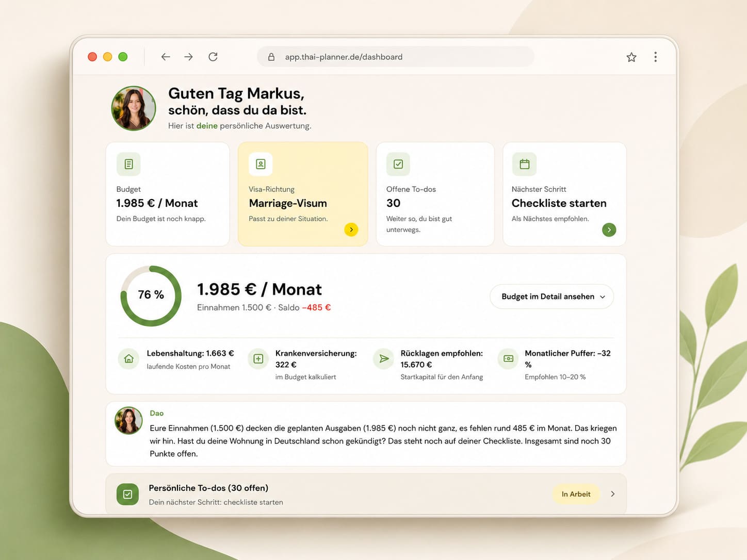Open the Offene To-dos 30 card

(435, 194)
